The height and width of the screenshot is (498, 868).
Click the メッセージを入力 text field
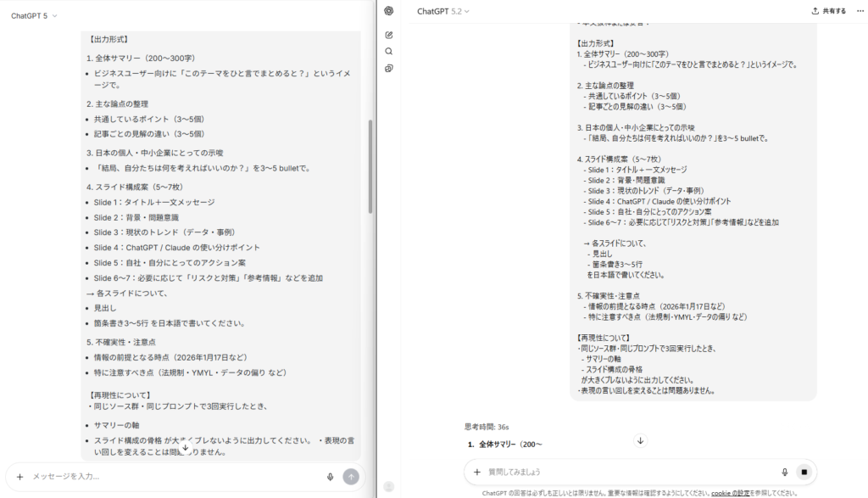click(170, 477)
